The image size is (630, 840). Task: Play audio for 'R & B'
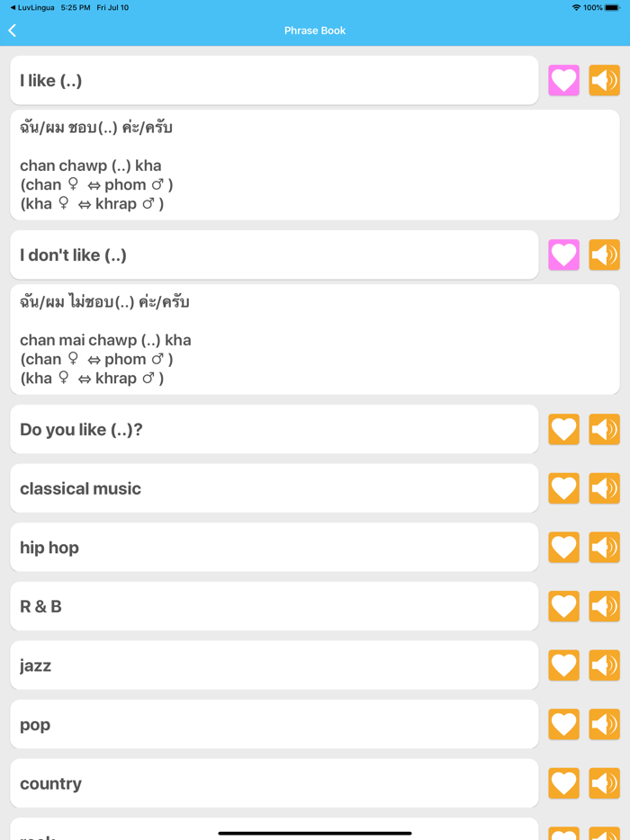click(x=604, y=606)
